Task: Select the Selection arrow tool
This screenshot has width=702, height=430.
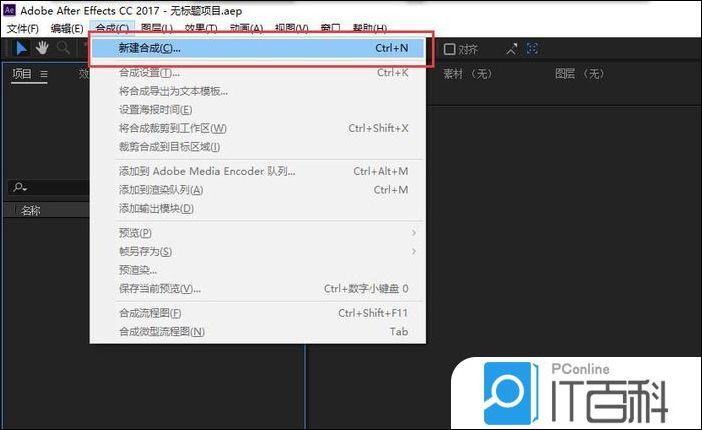Action: tap(21, 48)
